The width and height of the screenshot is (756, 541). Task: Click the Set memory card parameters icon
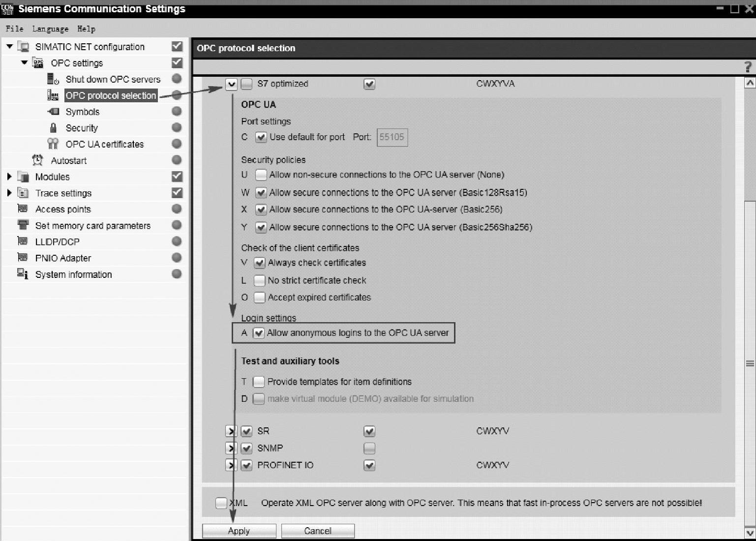[23, 225]
